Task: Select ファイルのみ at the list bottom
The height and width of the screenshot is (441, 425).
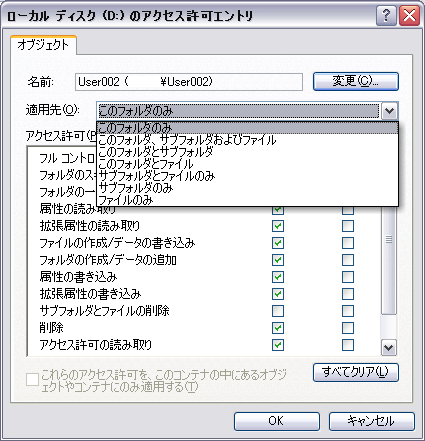Action: (x=247, y=200)
